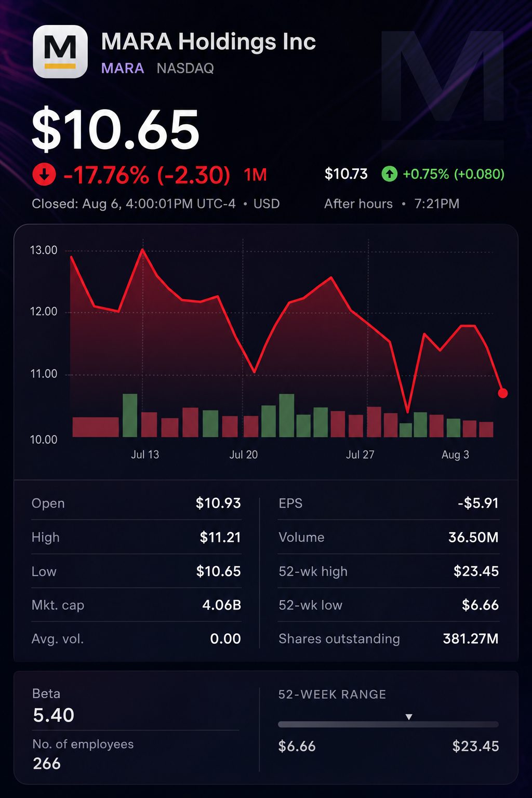Click the $10.65 main price
The image size is (532, 798).
point(116,130)
